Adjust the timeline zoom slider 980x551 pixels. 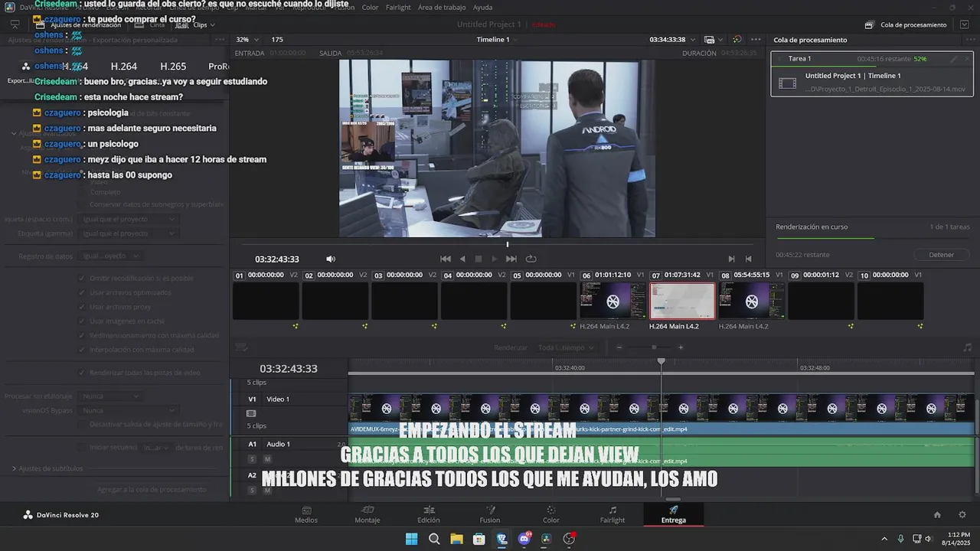pos(654,347)
